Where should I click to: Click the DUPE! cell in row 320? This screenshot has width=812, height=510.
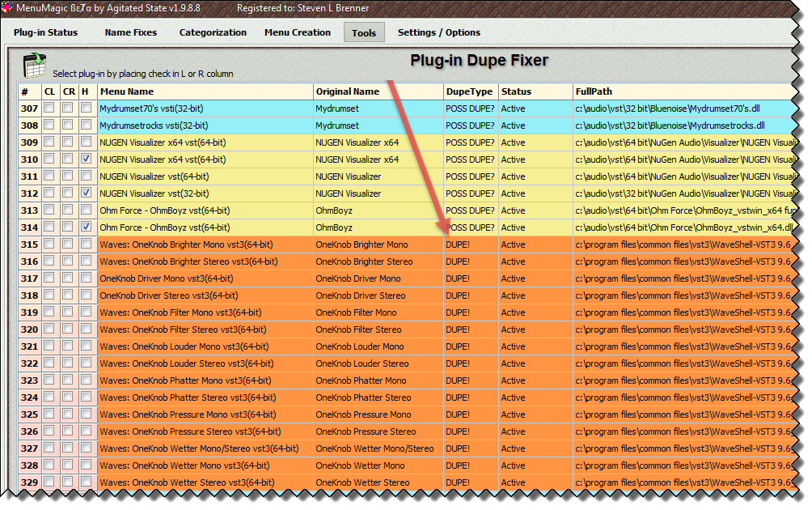[x=472, y=329]
